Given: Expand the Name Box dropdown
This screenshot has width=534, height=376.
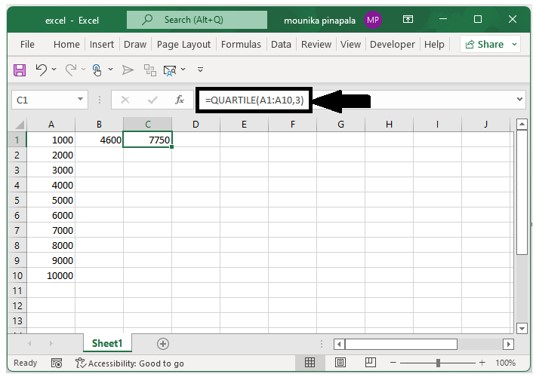Looking at the screenshot, I should [x=80, y=99].
